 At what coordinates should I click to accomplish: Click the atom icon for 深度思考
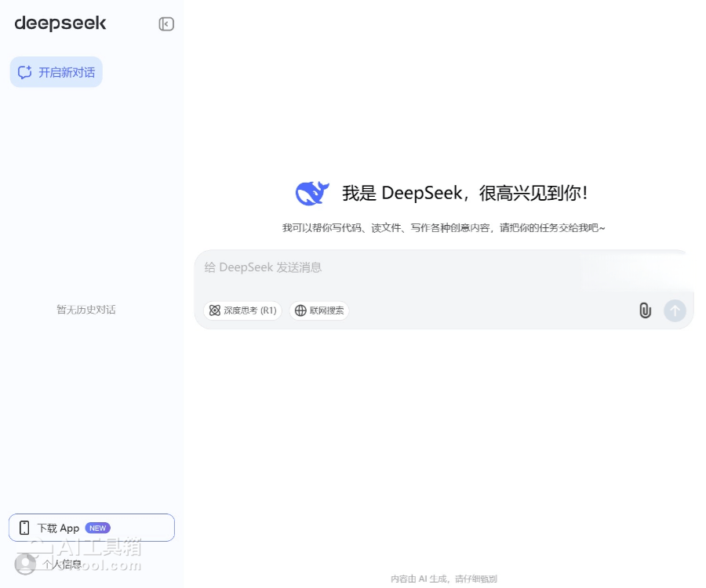tap(215, 310)
